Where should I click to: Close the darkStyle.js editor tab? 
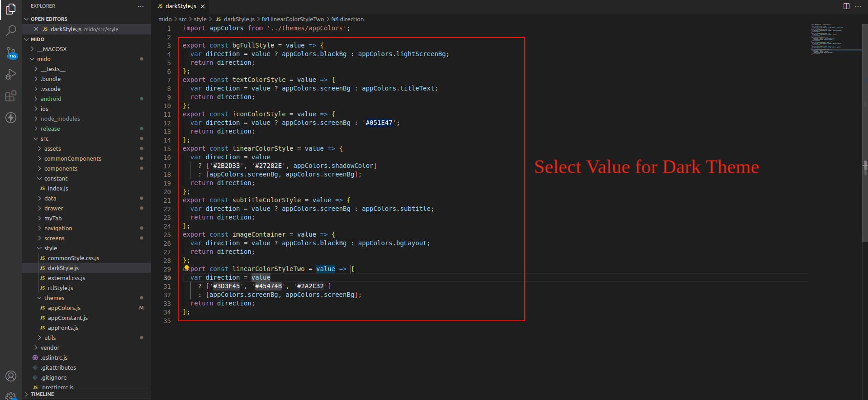[203, 6]
